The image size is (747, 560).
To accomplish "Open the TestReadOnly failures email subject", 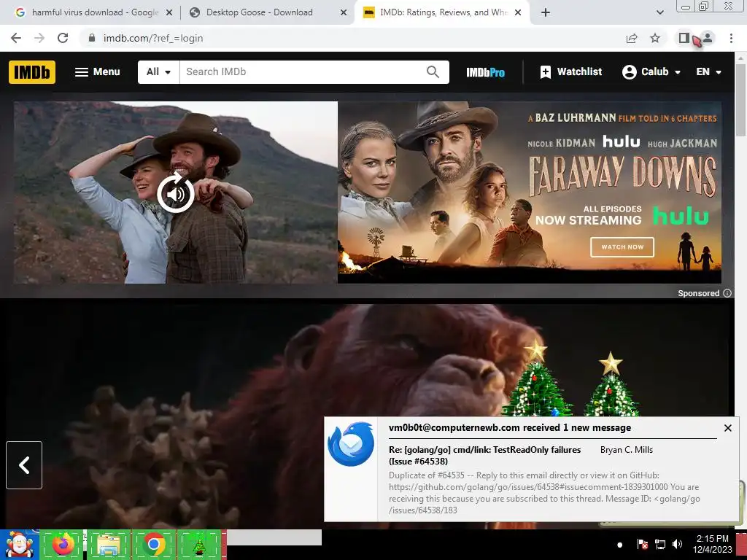I will [x=484, y=455].
